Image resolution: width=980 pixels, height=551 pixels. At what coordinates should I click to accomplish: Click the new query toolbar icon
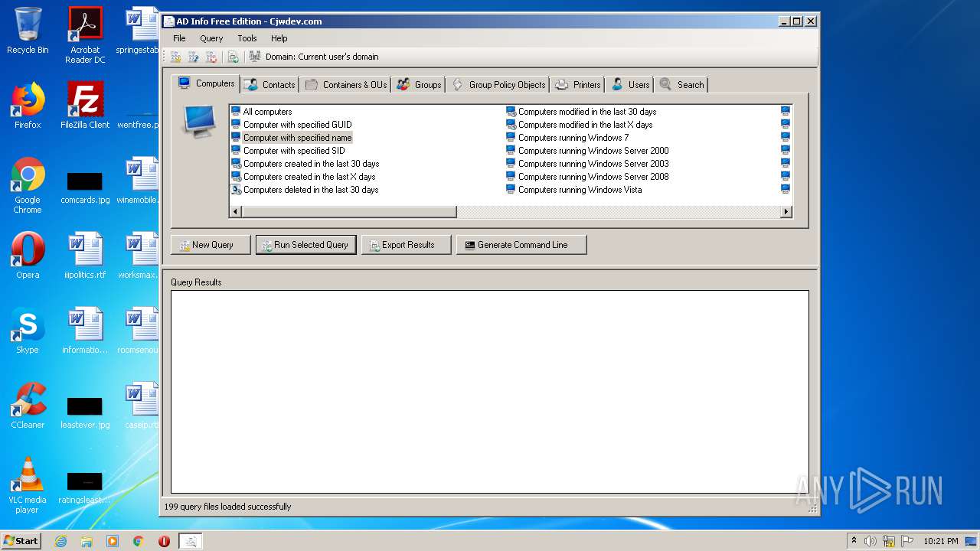[x=176, y=57]
